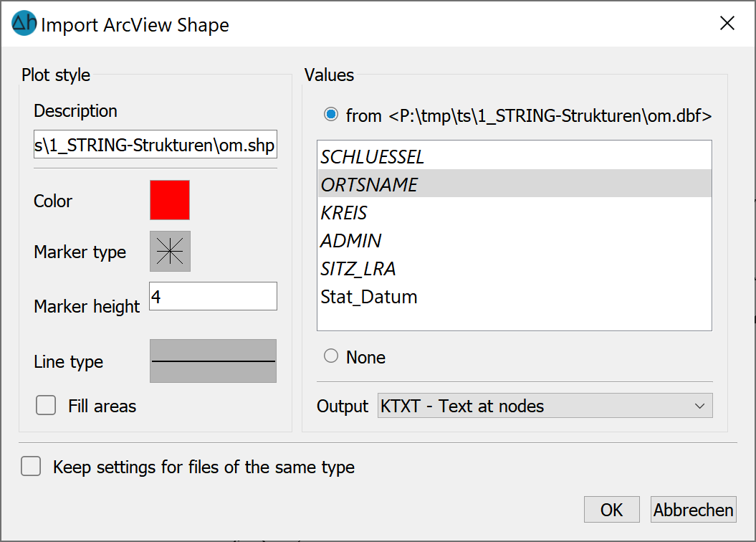Click the Marker height input field
The width and height of the screenshot is (756, 542).
pos(213,296)
